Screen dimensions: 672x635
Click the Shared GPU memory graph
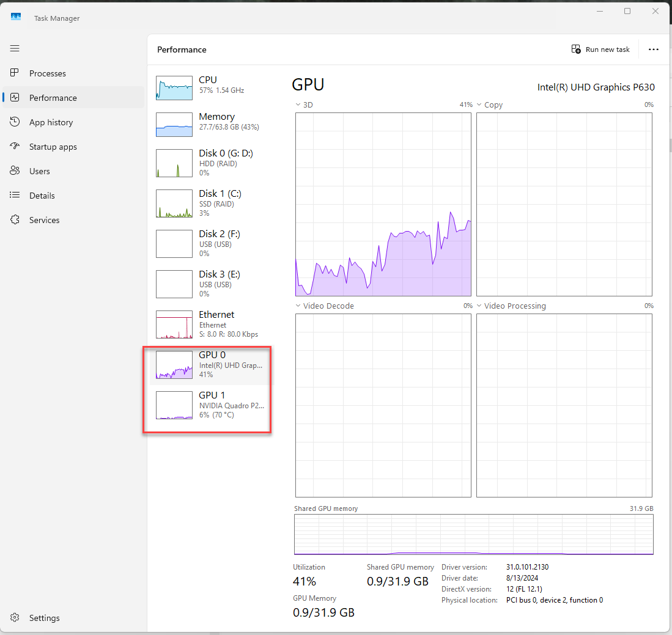coord(473,534)
